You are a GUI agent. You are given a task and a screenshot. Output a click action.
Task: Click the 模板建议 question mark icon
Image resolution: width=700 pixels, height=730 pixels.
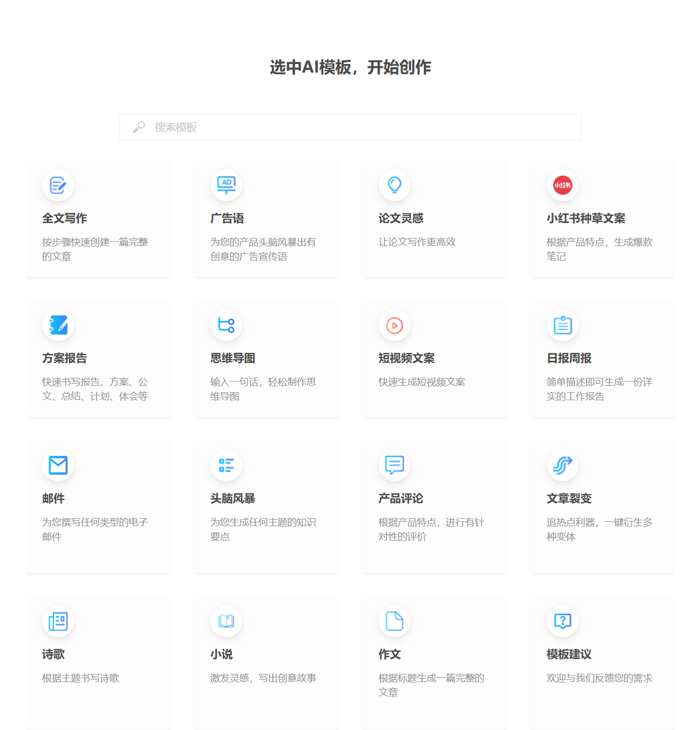562,621
